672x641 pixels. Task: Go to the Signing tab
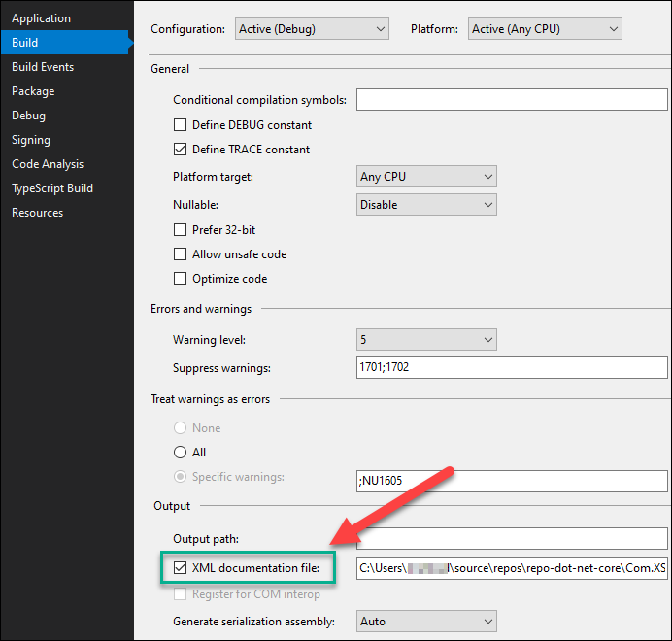point(31,140)
